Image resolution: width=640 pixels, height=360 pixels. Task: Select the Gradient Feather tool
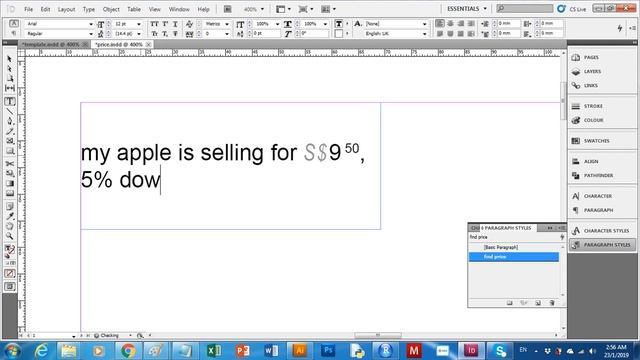10,193
